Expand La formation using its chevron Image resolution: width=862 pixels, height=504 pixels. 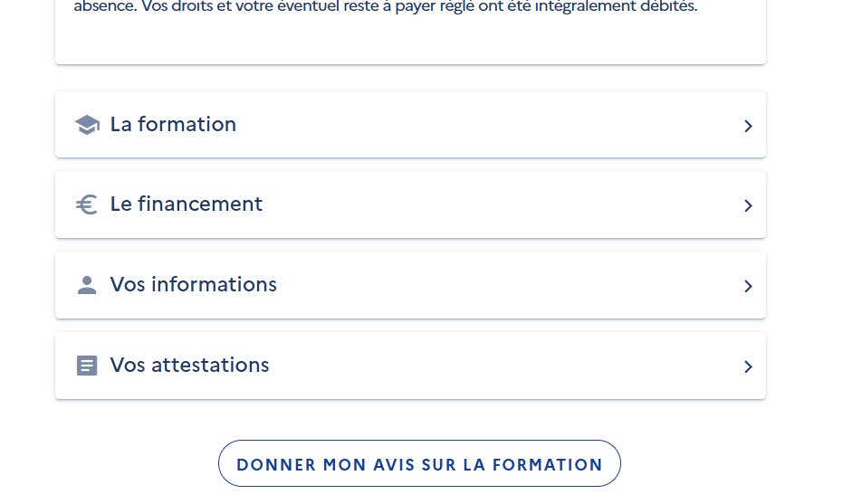coord(748,127)
